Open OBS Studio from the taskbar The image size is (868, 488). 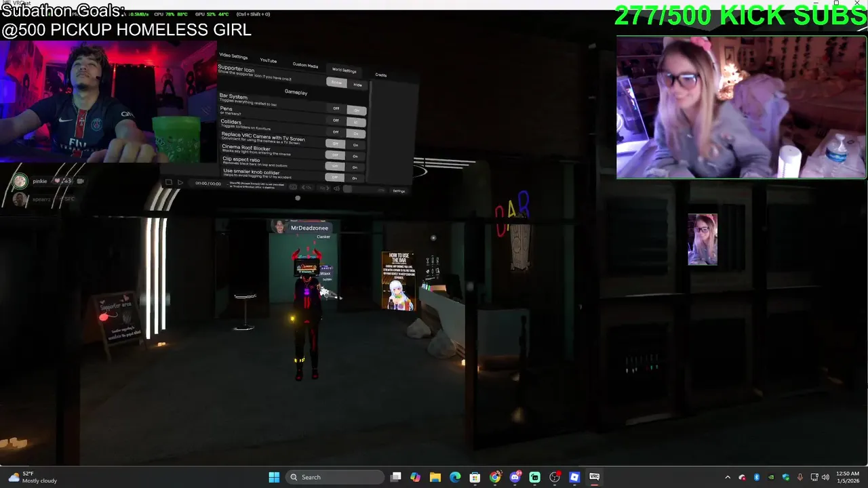(x=555, y=477)
